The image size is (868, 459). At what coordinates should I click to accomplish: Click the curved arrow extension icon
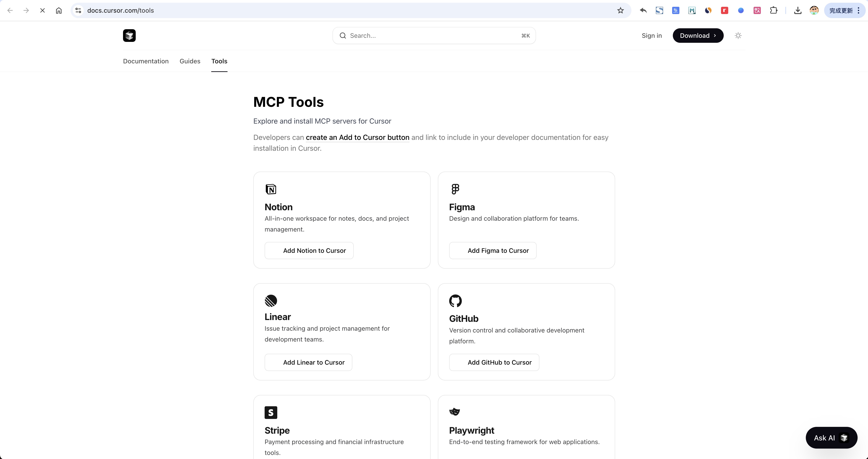[x=643, y=10]
